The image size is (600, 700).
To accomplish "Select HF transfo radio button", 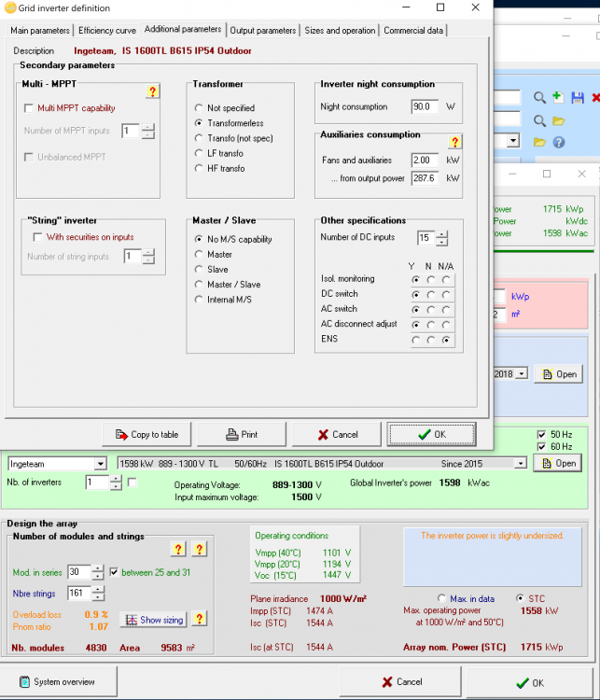I will 199,168.
